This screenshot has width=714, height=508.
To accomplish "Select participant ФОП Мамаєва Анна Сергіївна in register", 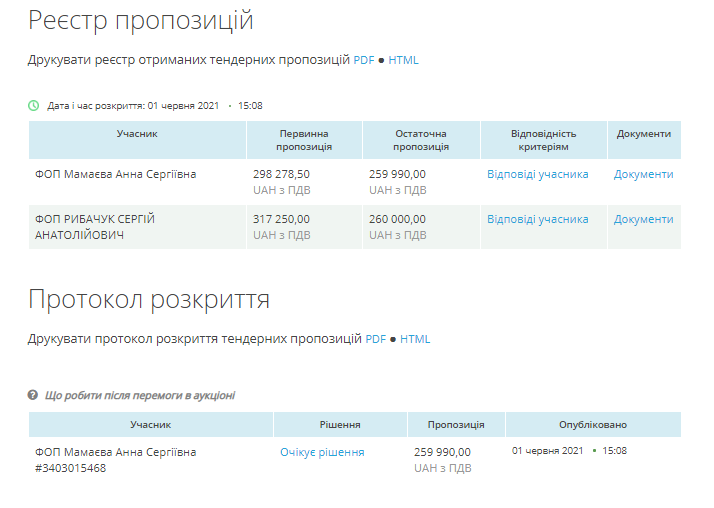I will tap(116, 174).
